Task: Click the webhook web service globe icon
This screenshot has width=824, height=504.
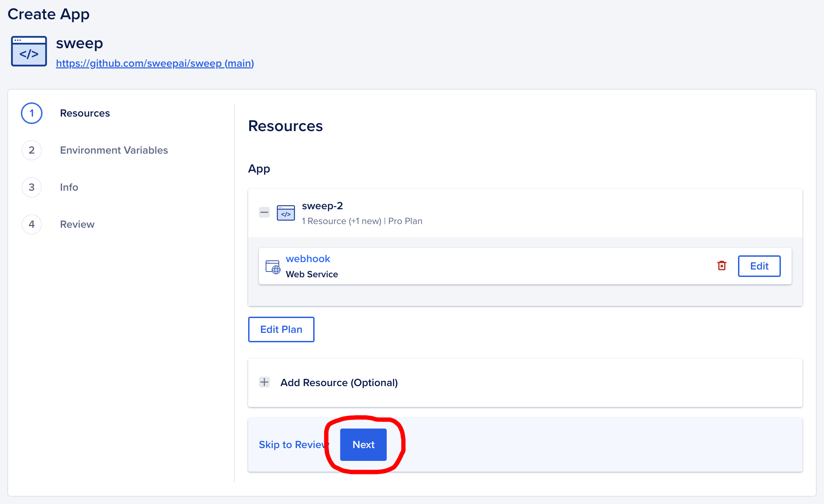Action: (273, 267)
